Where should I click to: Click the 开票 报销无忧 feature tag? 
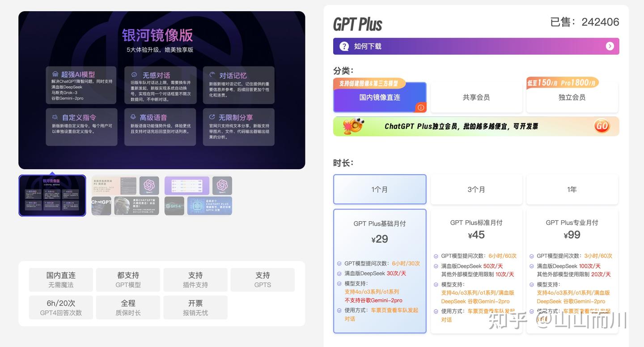195,308
